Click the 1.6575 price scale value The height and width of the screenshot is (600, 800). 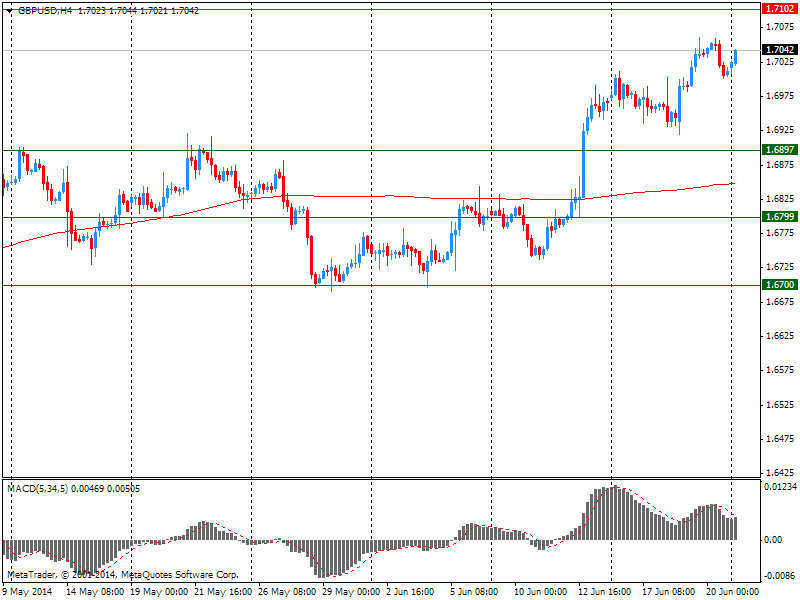tap(781, 370)
